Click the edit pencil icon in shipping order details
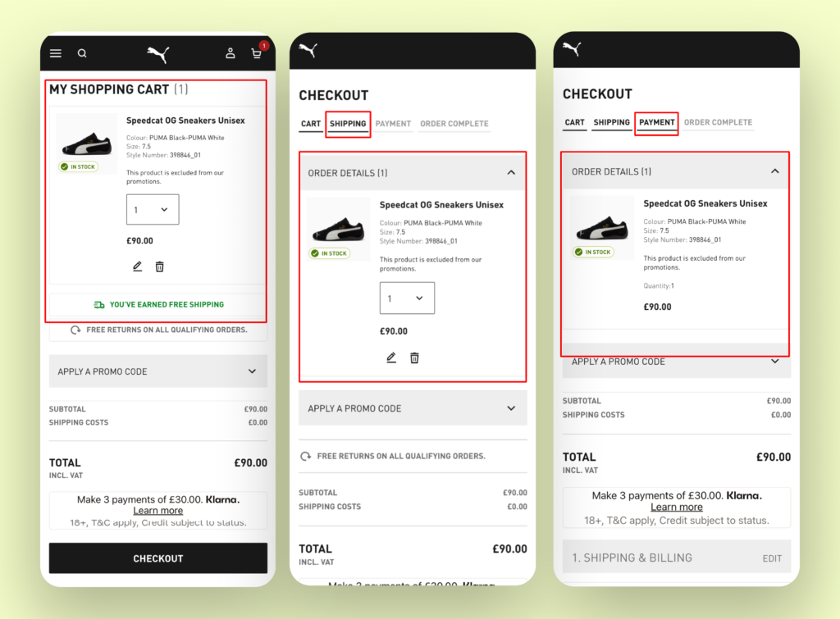The image size is (840, 619). point(391,357)
